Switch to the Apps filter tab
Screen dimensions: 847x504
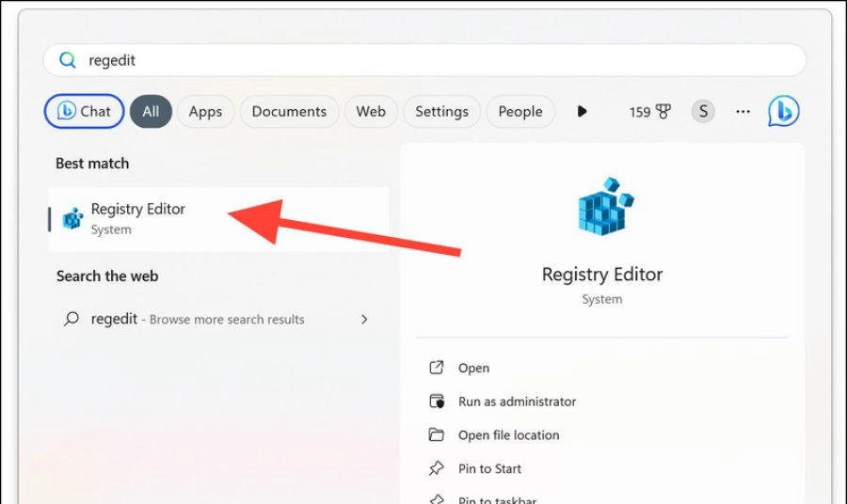pos(205,111)
